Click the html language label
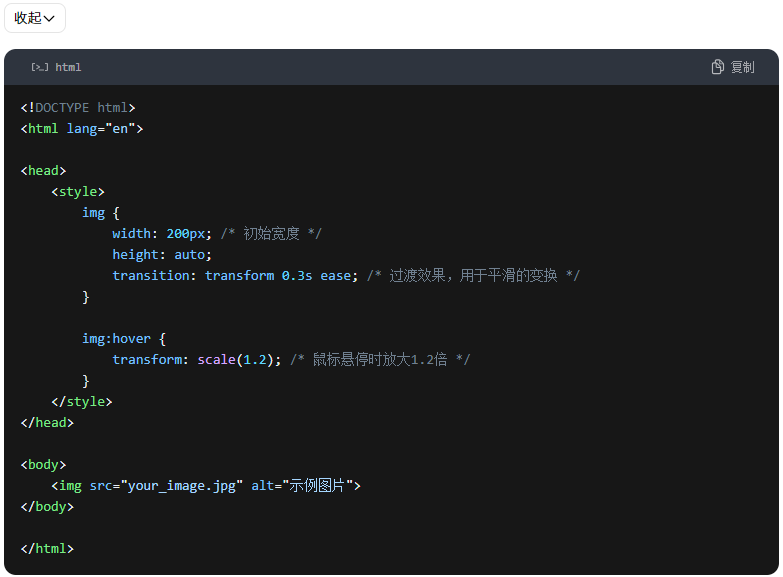The image size is (783, 577). click(68, 67)
